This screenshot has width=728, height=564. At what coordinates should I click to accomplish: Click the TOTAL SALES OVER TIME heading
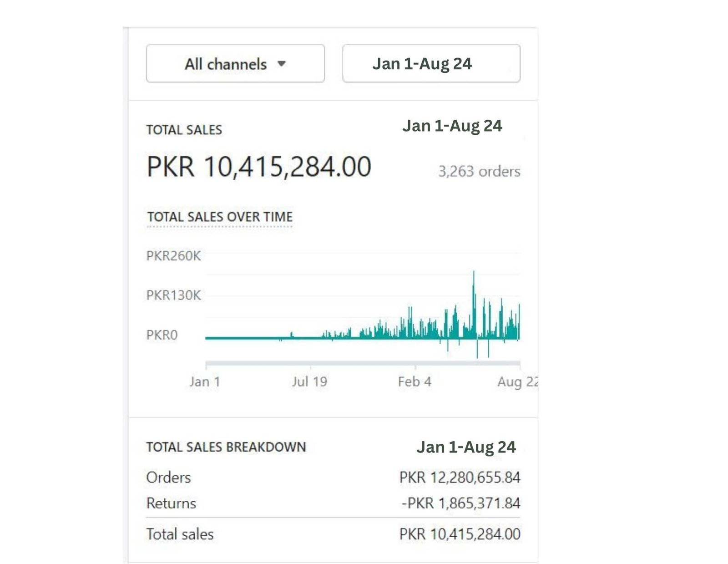point(220,217)
